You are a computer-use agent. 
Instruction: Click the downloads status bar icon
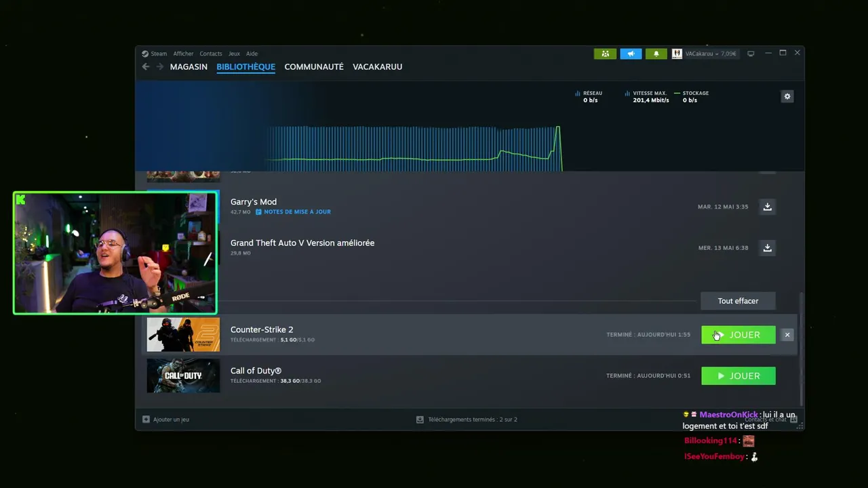click(420, 420)
